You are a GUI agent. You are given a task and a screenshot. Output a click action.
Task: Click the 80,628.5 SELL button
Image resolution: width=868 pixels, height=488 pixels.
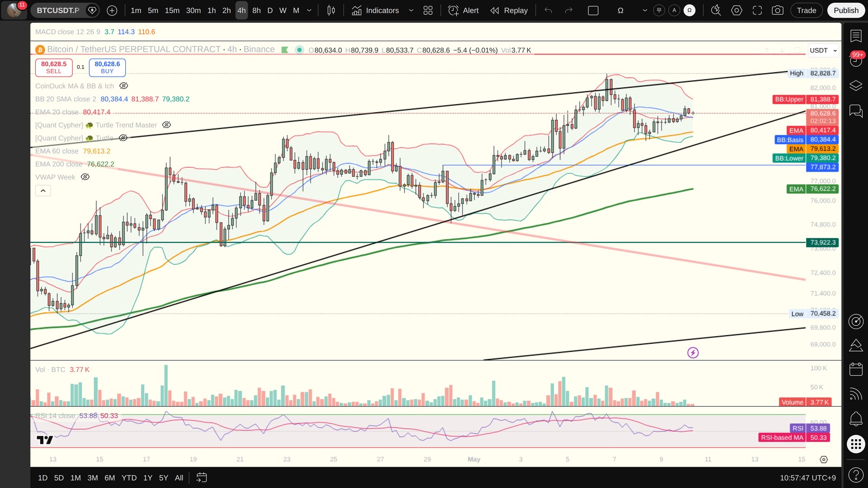pos(54,67)
